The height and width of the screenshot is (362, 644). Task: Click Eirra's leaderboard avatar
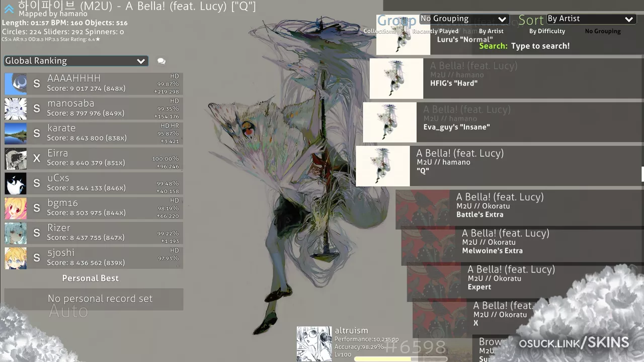16,158
